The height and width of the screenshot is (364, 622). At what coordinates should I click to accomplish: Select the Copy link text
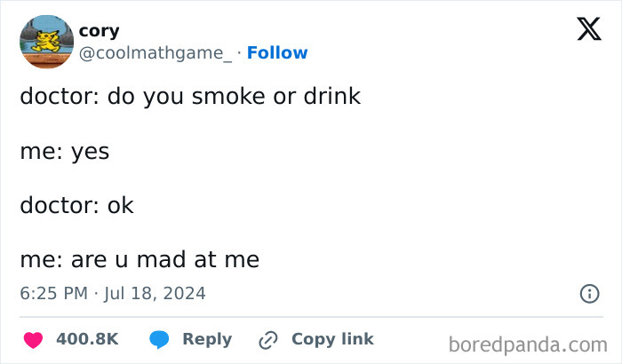333,339
